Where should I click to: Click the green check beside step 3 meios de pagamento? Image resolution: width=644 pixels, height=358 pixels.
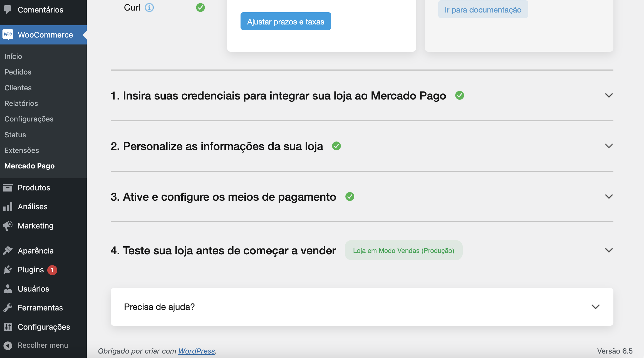click(x=350, y=197)
